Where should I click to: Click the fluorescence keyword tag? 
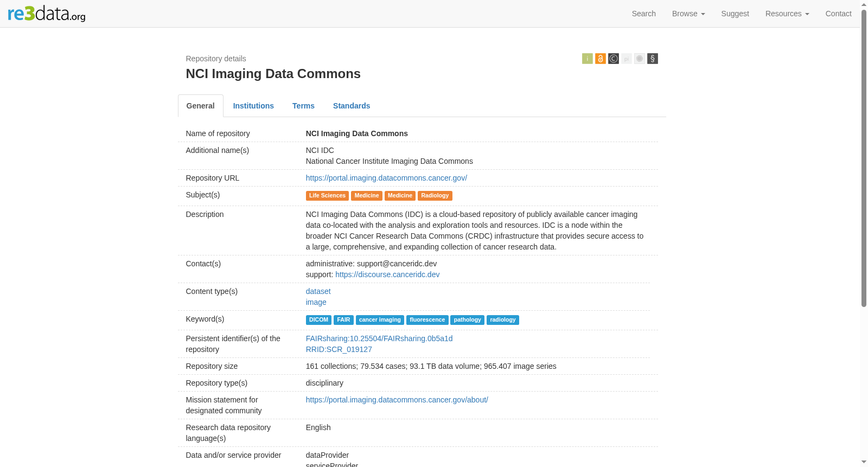coord(427,320)
